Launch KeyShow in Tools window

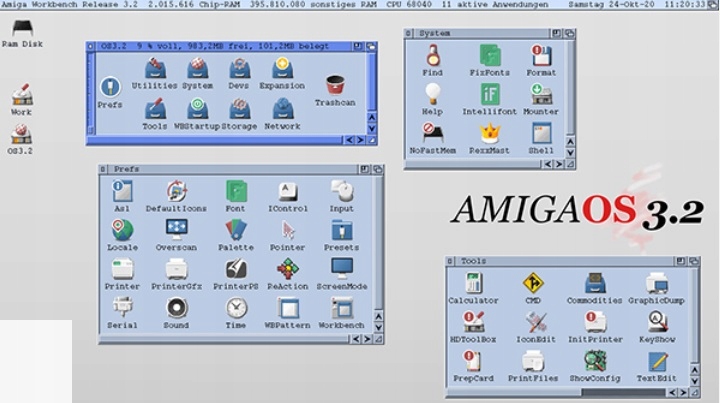coord(658,322)
